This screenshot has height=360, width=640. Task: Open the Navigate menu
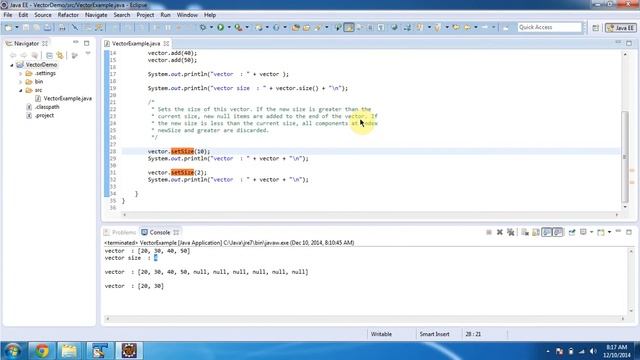96,15
